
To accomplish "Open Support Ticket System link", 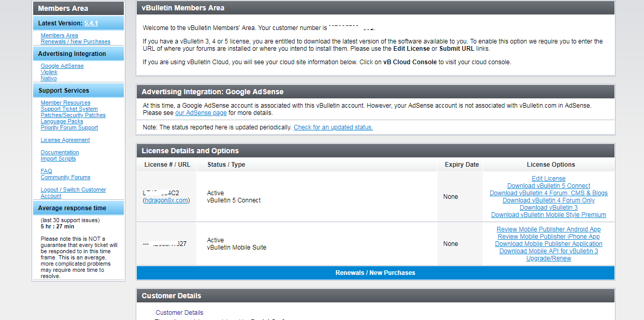I will coord(69,109).
